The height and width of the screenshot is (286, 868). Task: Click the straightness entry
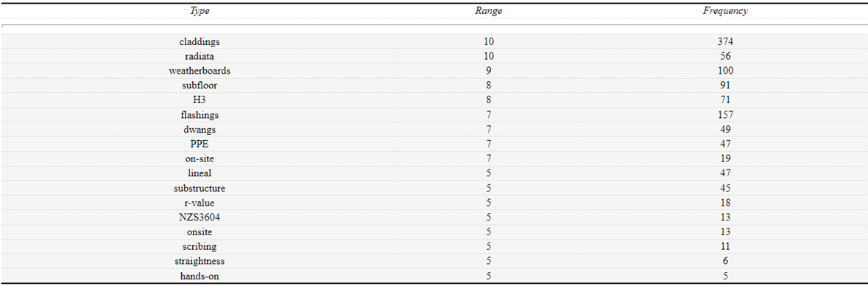[200, 261]
